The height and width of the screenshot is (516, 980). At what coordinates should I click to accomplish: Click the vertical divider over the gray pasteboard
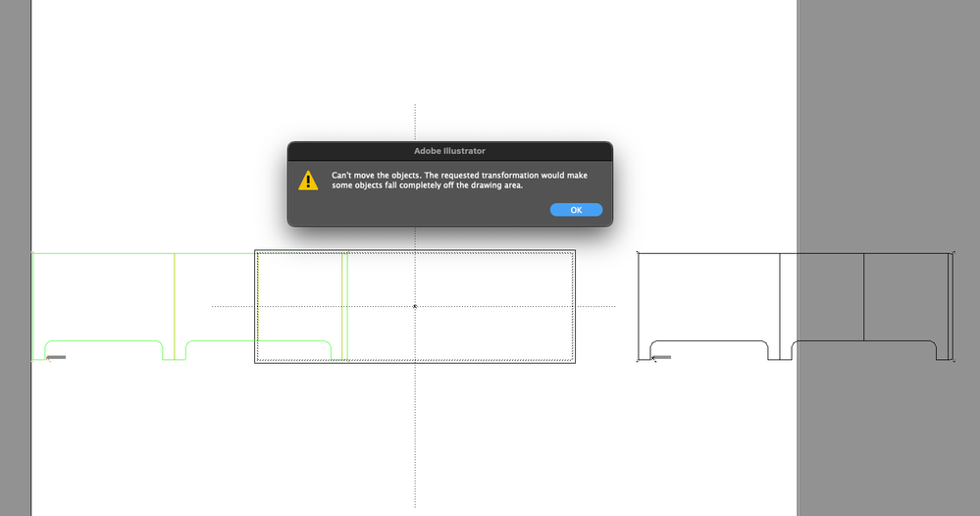863,296
